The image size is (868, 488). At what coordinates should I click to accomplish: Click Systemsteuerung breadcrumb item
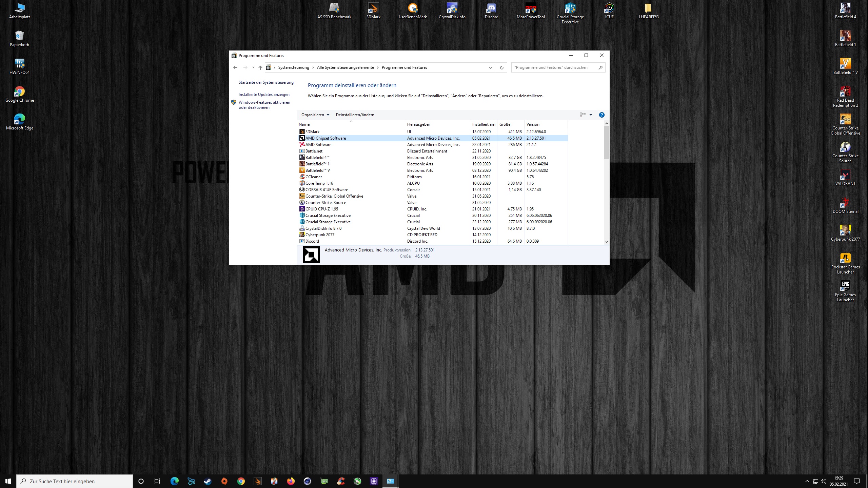[x=293, y=67]
